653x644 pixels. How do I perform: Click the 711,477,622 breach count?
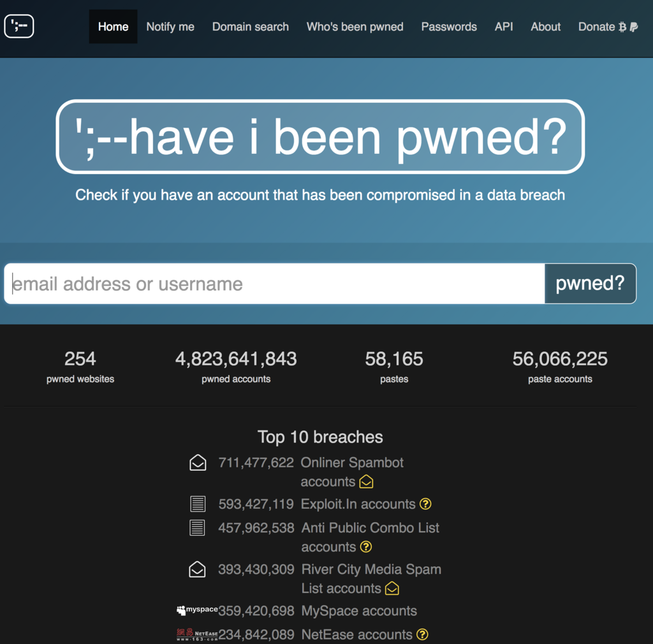click(256, 462)
